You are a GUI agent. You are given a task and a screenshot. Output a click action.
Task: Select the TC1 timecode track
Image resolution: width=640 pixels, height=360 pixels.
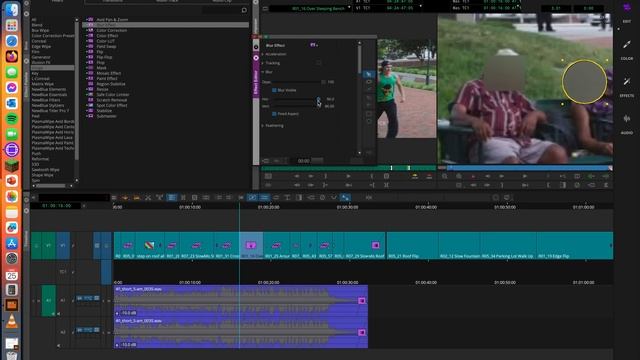pos(63,271)
